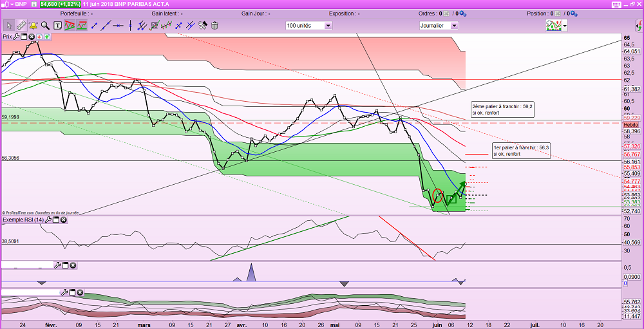Viewport: 644px width, 329px height.
Task: Close the bottom indicator panel
Action: click(x=80, y=292)
